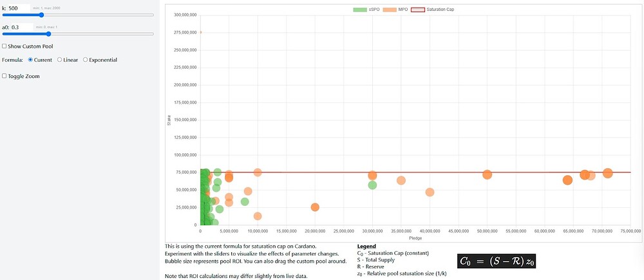Click the a0 slider handle
This screenshot has height=280, width=644.
click(x=48, y=34)
